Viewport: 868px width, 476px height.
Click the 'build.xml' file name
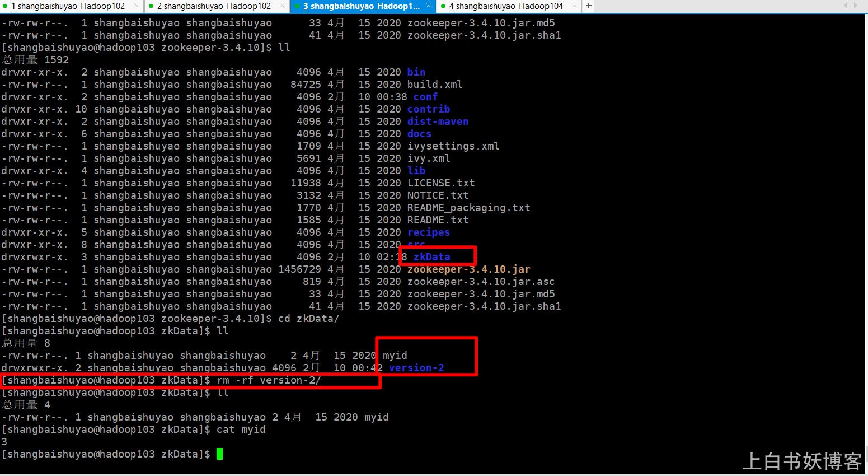[x=435, y=85]
